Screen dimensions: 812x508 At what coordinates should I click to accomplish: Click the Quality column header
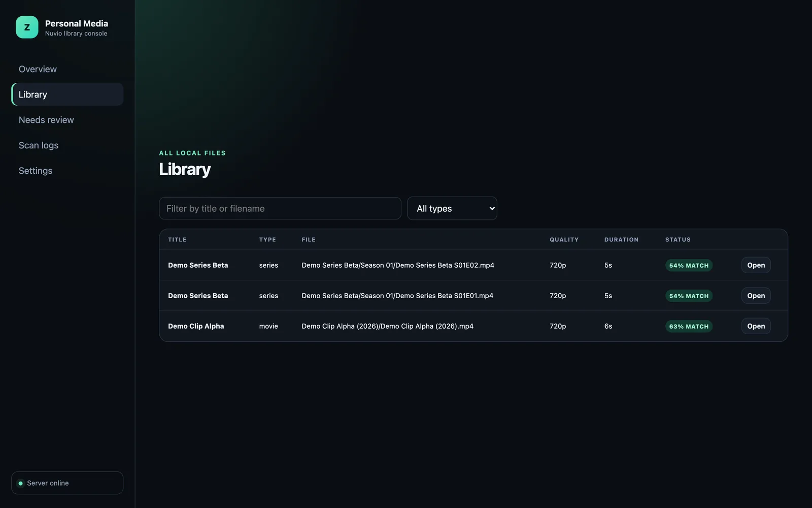click(564, 240)
